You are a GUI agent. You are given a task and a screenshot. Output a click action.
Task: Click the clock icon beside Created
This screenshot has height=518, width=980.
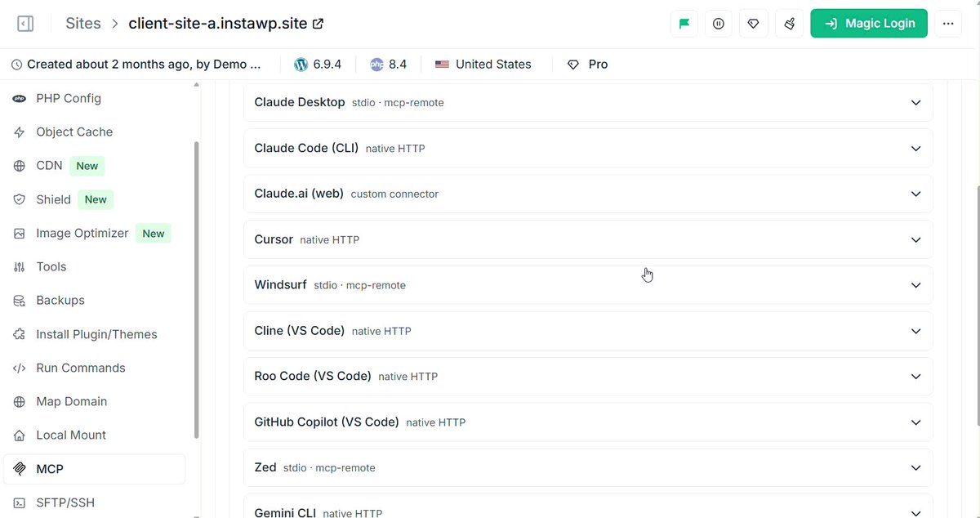(x=17, y=64)
